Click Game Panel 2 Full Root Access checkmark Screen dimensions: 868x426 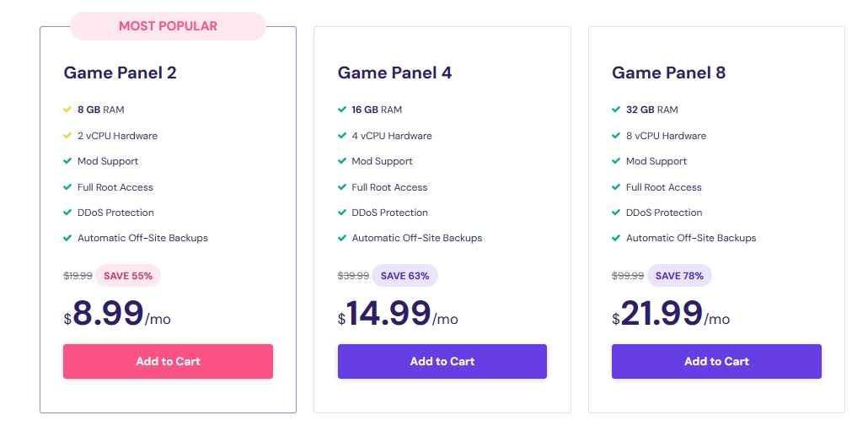[x=67, y=187]
